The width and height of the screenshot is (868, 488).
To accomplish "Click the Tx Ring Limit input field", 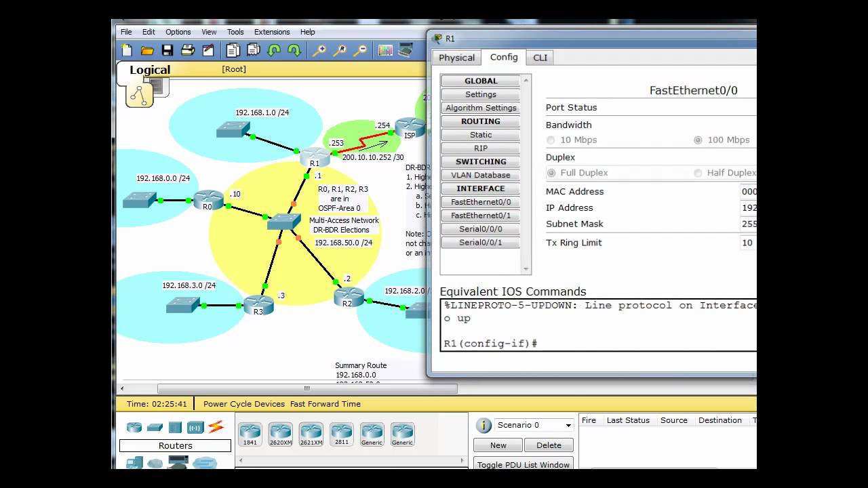I will (749, 243).
